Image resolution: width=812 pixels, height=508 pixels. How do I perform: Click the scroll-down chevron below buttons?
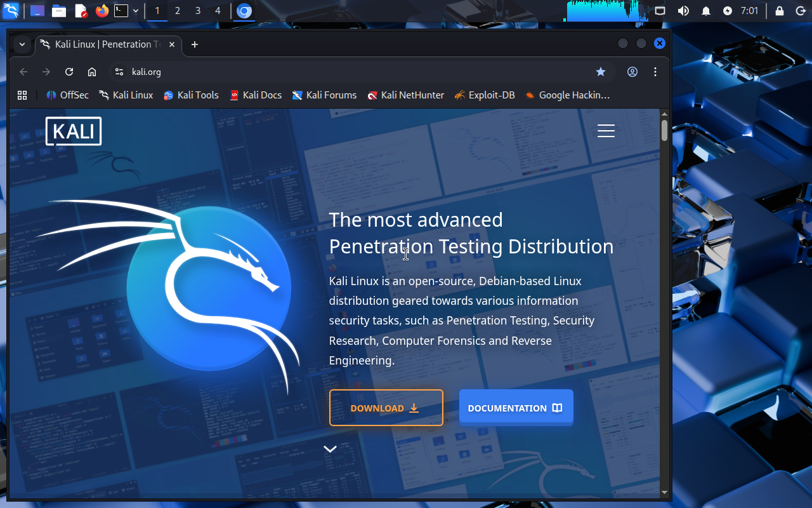coord(330,449)
